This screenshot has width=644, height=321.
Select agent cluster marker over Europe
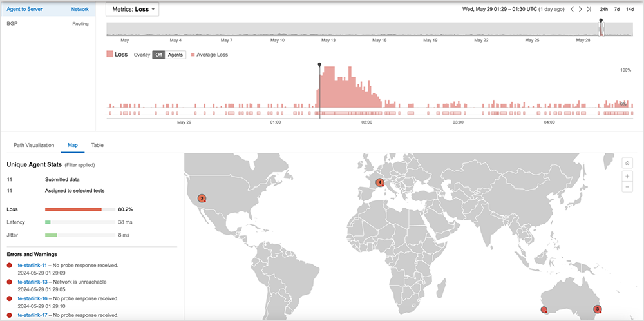pos(380,183)
